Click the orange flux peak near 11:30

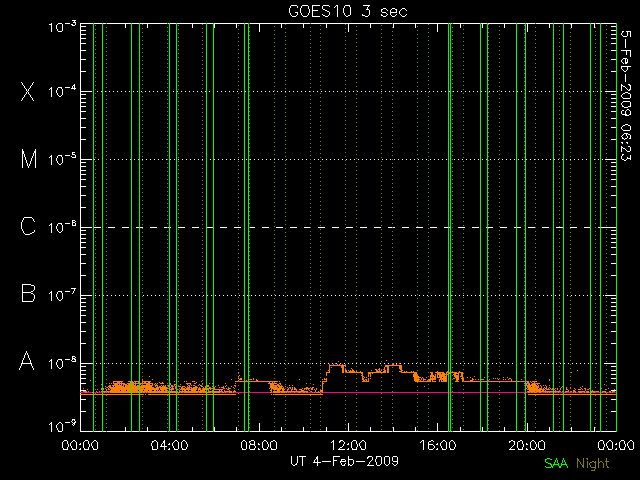coord(337,366)
